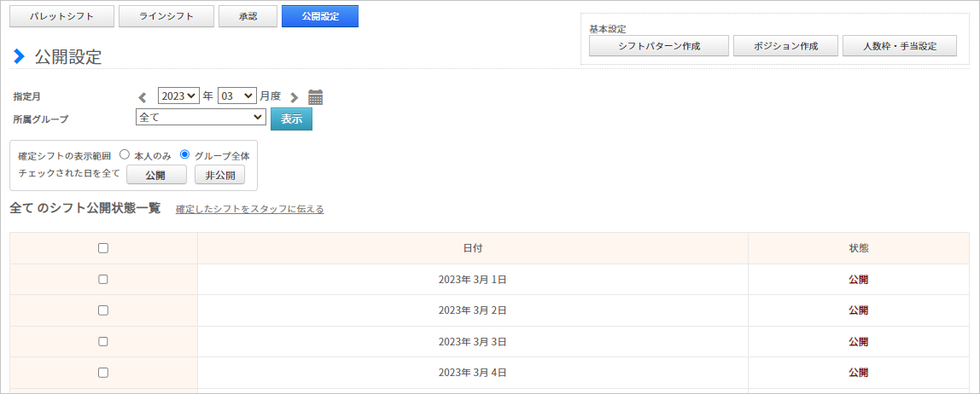This screenshot has width=980, height=394.
Task: Check the box for 2023年 3月 3日
Action: [103, 341]
